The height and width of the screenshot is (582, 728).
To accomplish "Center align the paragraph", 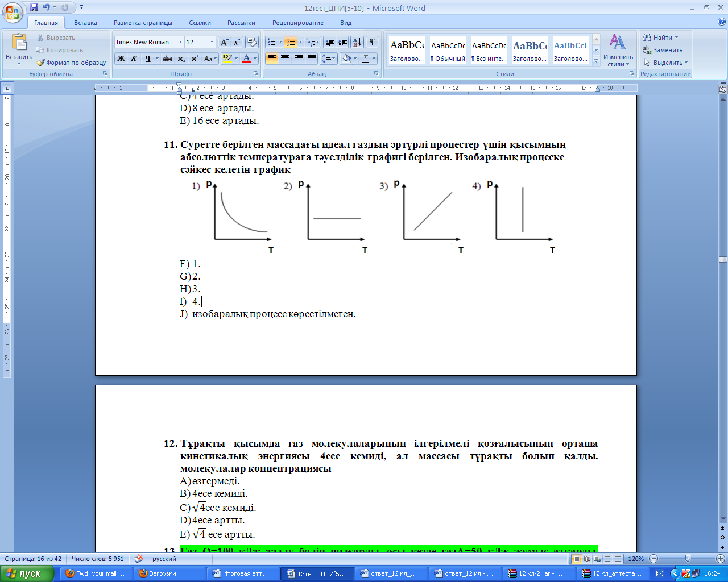I will 285,58.
